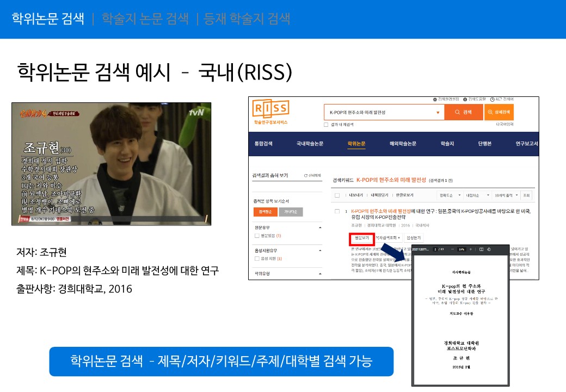Select 단행본 tab

(x=485, y=144)
